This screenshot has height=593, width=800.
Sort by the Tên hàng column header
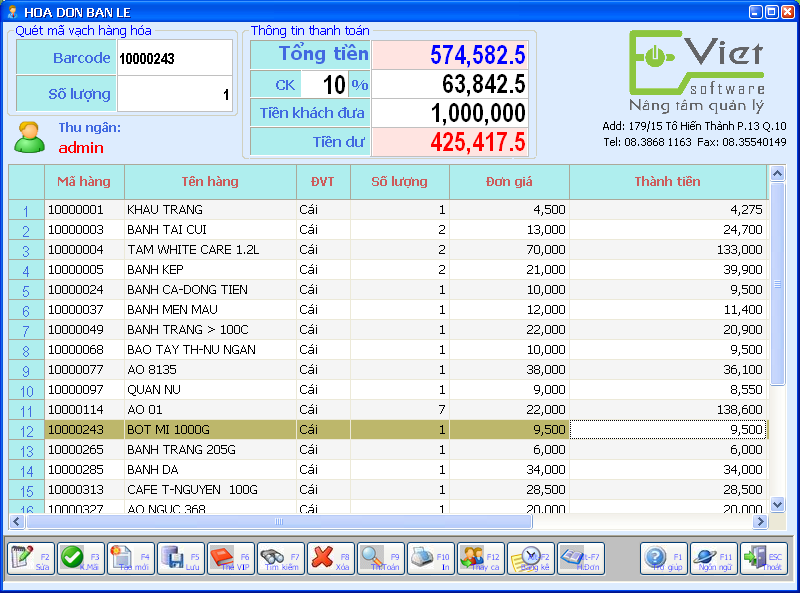210,182
